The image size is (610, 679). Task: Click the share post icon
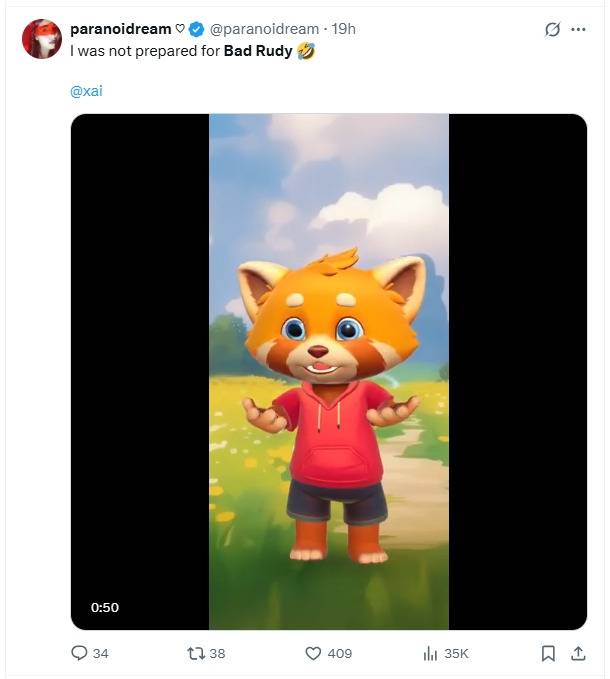(x=577, y=653)
